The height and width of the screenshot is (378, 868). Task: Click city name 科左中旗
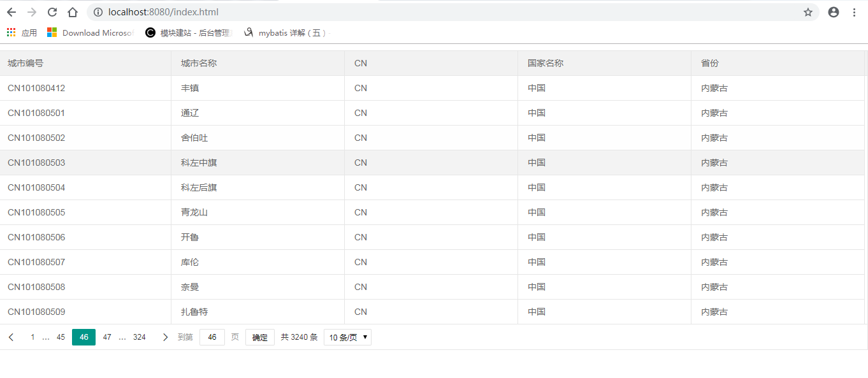click(199, 163)
